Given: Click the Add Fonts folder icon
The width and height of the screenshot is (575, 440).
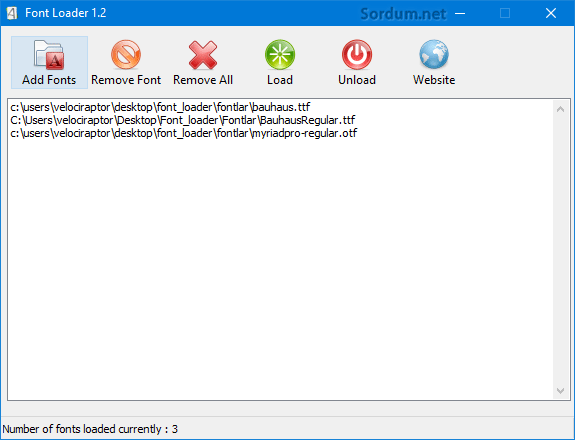Looking at the screenshot, I should pos(49,55).
